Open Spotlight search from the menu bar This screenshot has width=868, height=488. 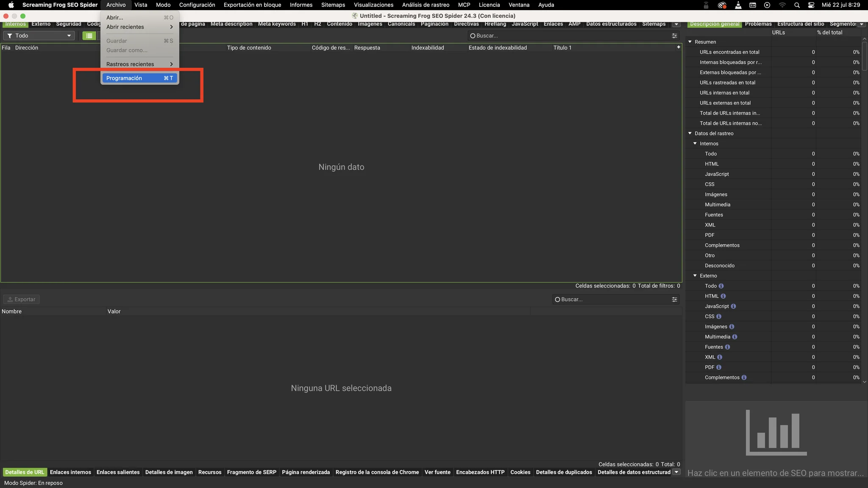point(797,5)
